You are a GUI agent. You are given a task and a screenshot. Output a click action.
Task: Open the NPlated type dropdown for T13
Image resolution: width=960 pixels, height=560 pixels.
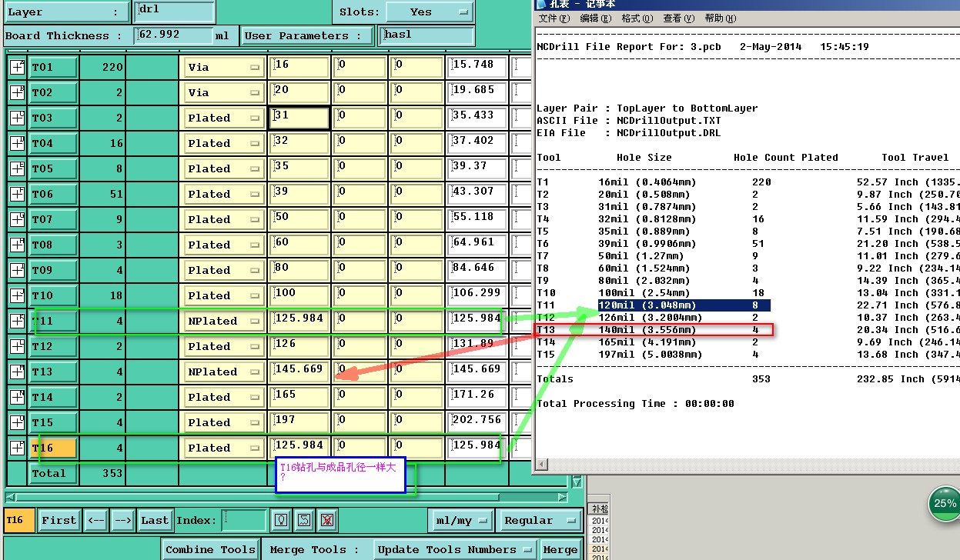(224, 372)
